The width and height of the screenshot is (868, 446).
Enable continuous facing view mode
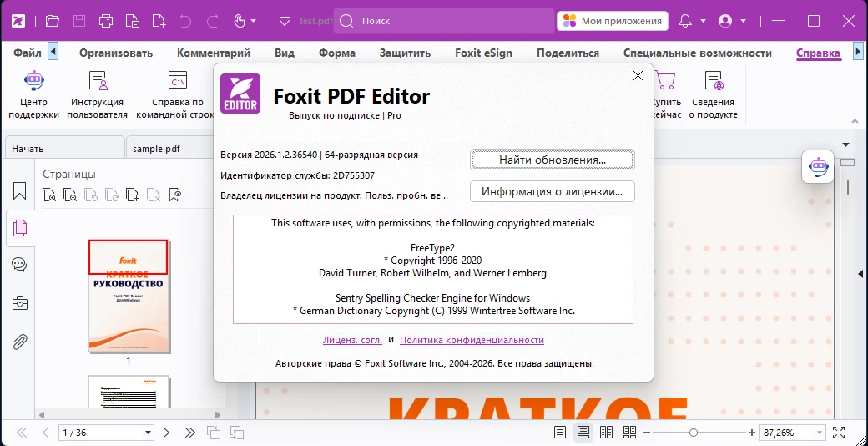click(629, 432)
